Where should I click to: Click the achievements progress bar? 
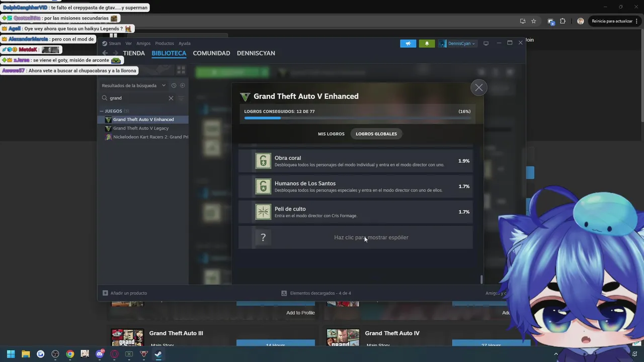357,118
